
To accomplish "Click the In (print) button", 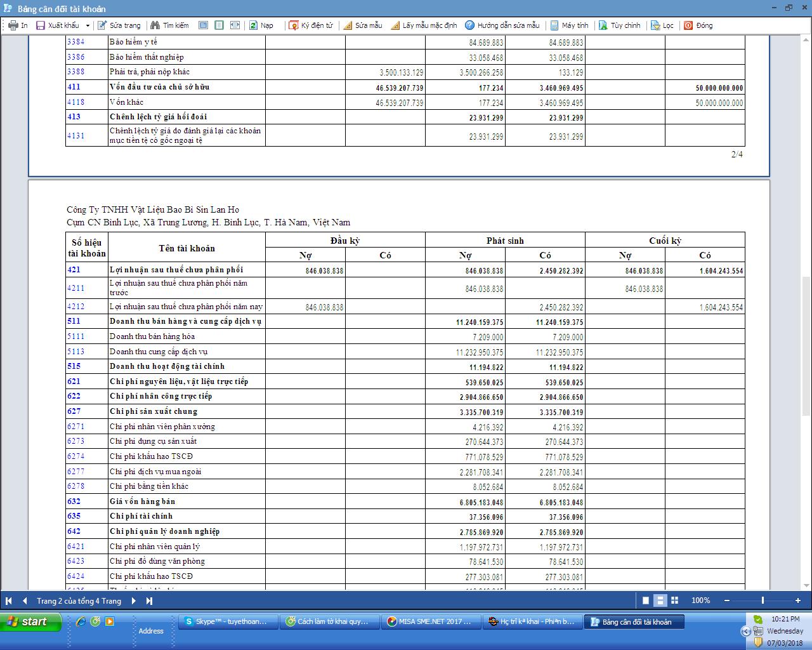I will click(x=18, y=25).
